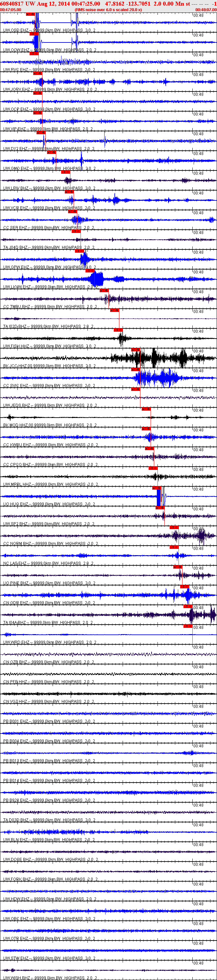Click the TA J04D BHZ station label

coord(49,247)
